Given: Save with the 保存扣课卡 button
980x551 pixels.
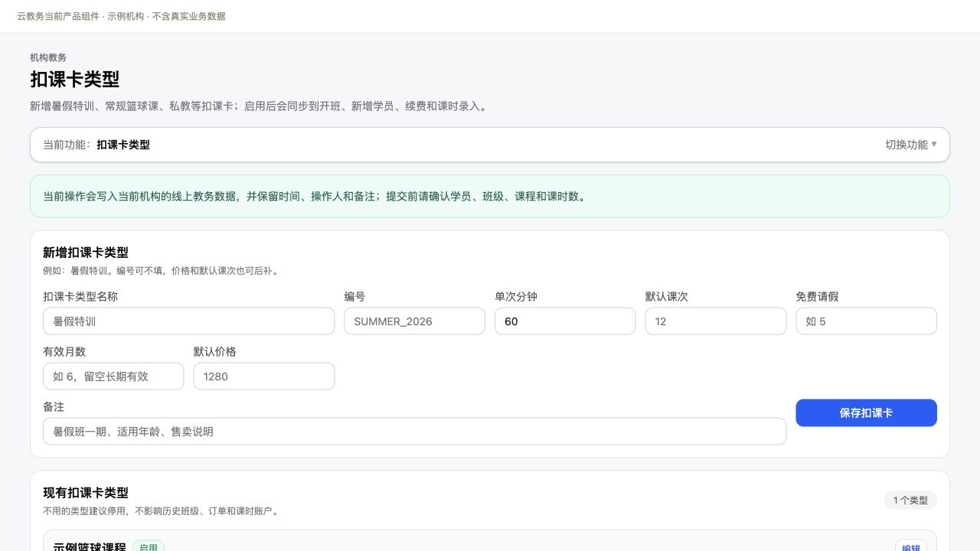Looking at the screenshot, I should [x=867, y=413].
